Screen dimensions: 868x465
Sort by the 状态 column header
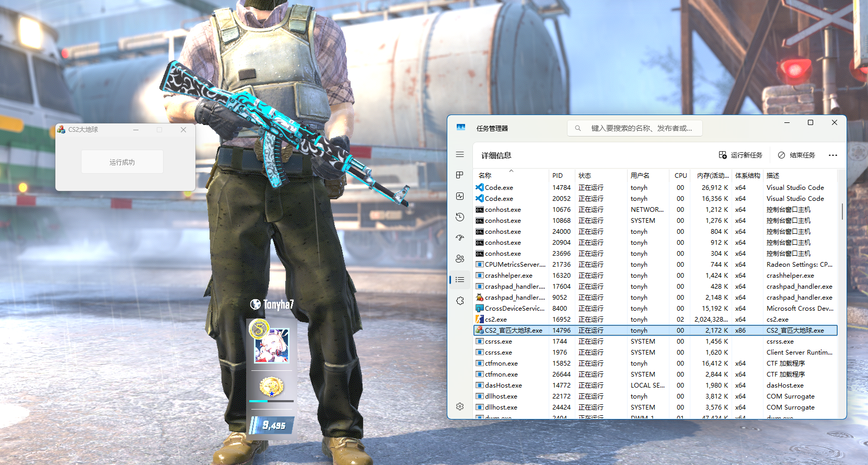pyautogui.click(x=600, y=175)
